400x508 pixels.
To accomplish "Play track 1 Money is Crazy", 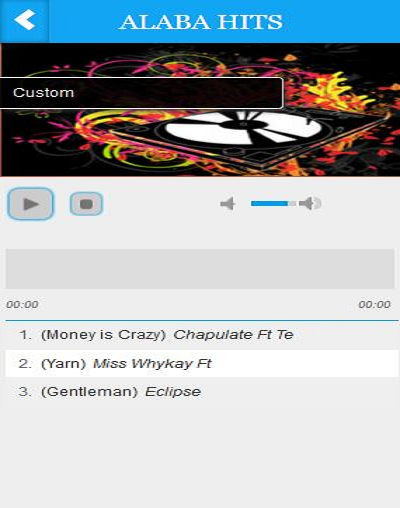I will [x=202, y=335].
